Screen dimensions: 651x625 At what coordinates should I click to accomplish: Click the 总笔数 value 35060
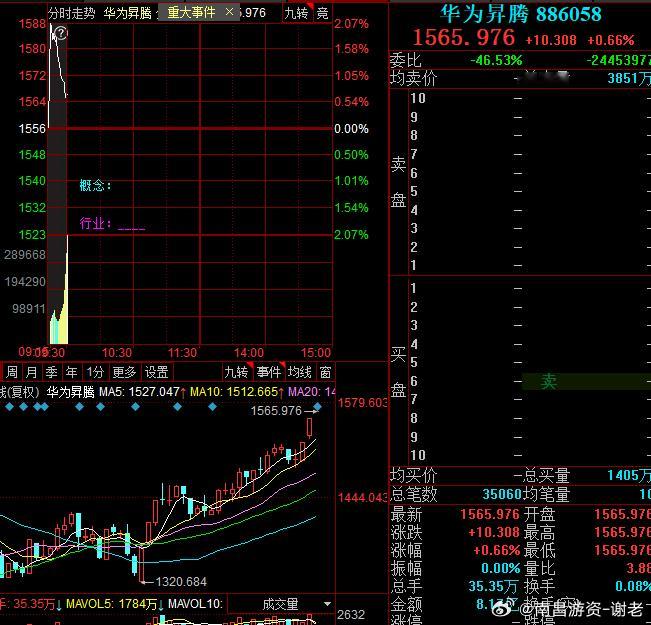click(502, 494)
